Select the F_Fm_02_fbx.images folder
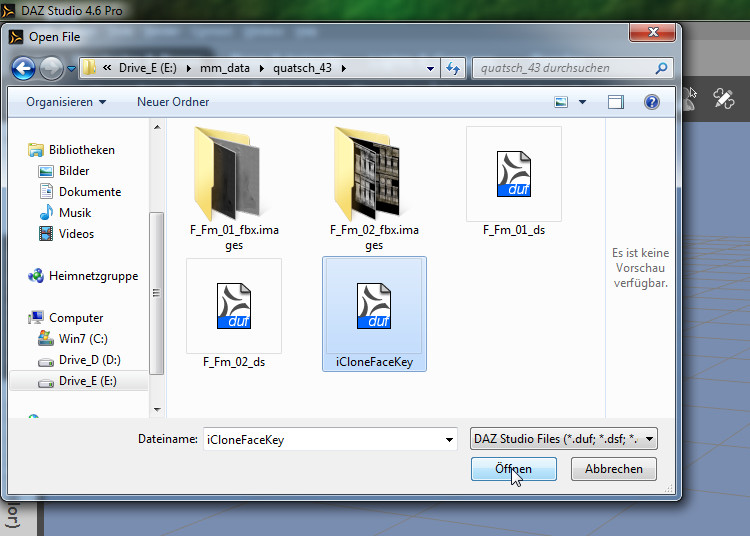 click(374, 188)
